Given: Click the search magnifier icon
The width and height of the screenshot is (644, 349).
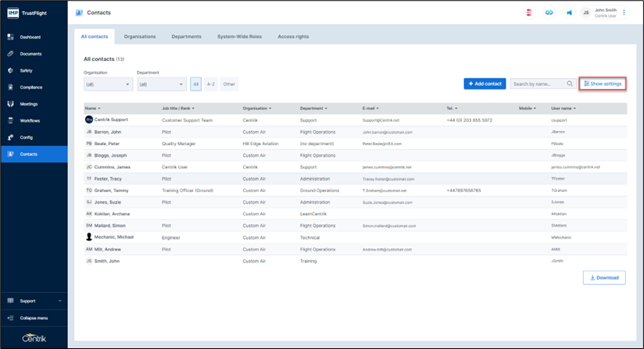Looking at the screenshot, I should 570,84.
